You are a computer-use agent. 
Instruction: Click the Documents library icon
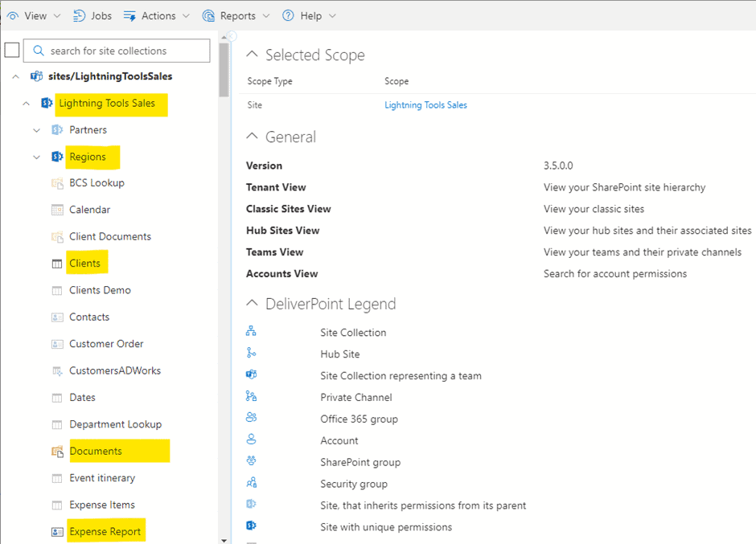tap(57, 452)
